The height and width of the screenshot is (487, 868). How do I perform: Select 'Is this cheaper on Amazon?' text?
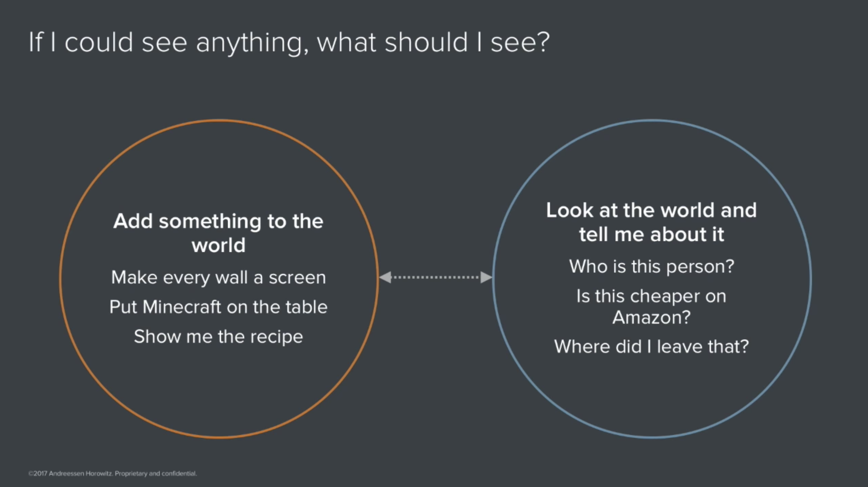click(651, 307)
